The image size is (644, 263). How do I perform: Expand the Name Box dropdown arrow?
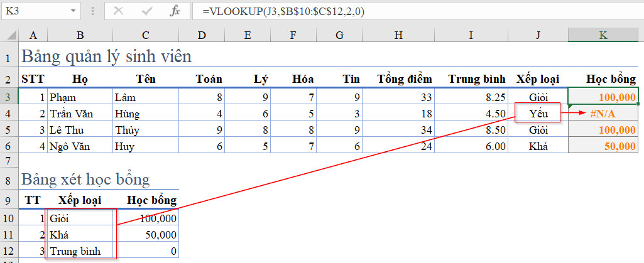pyautogui.click(x=73, y=11)
